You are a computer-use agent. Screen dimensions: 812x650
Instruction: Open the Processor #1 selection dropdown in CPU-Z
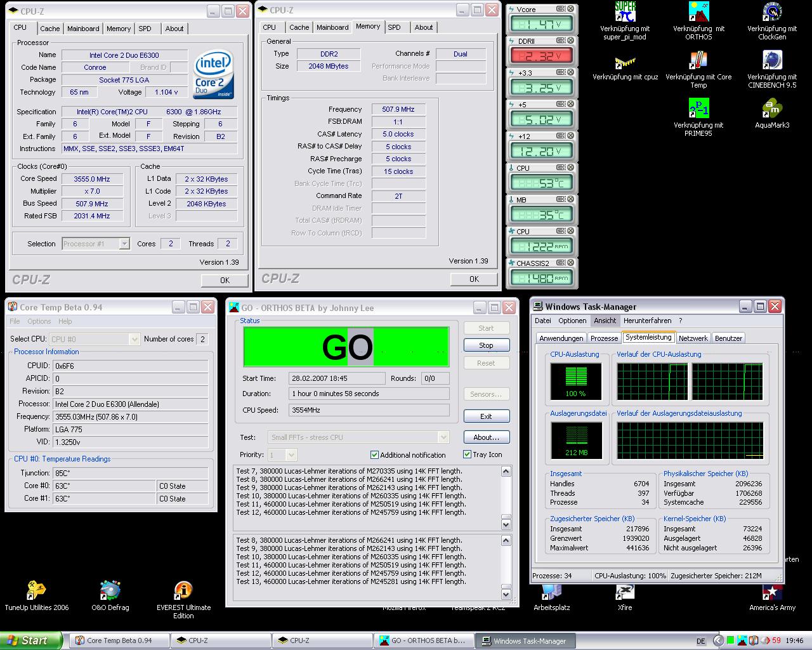click(124, 244)
